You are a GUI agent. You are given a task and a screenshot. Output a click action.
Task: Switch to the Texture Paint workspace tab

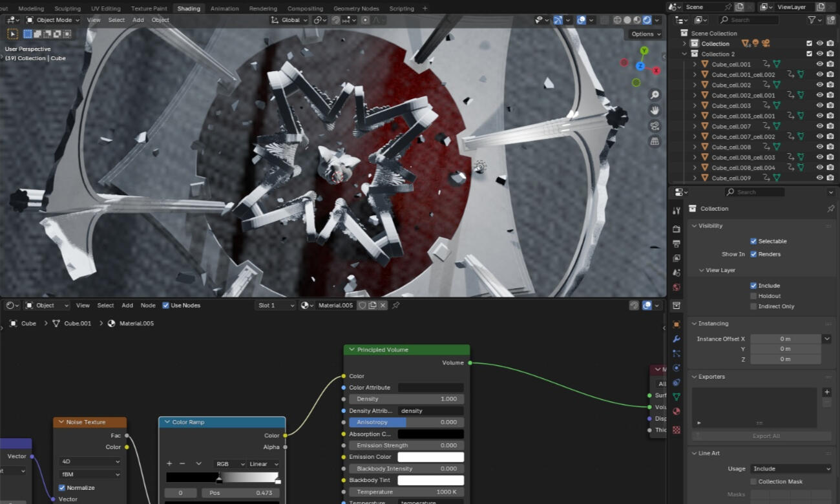(x=149, y=8)
